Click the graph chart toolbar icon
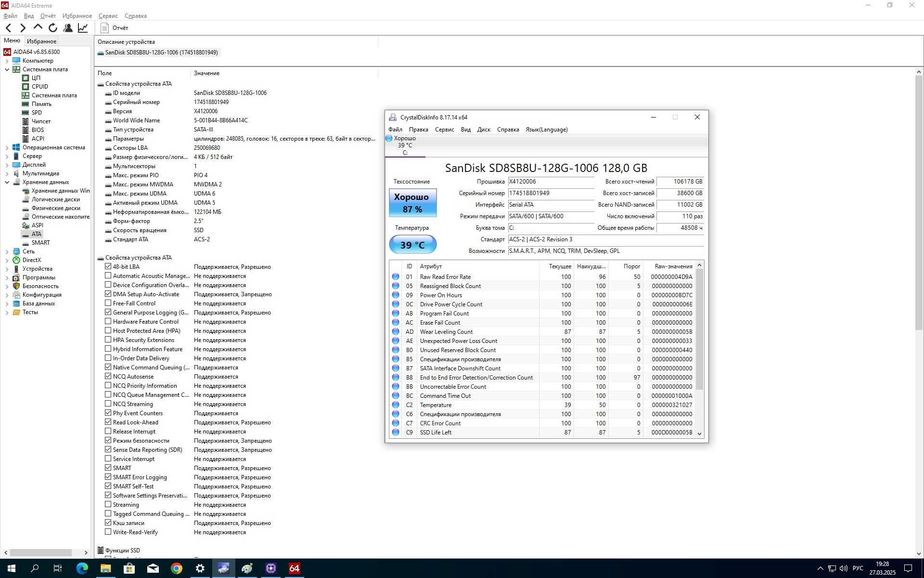The width and height of the screenshot is (924, 578). (x=83, y=28)
